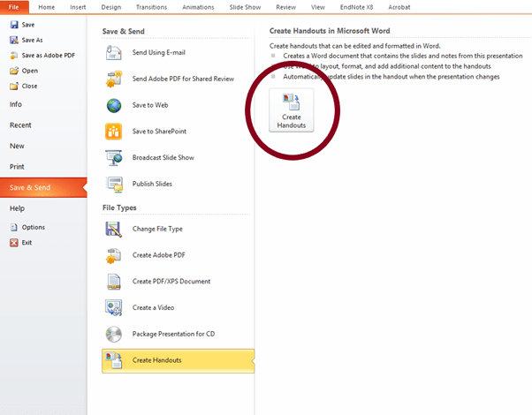
Task: Click the Create Adobe PDF icon
Action: (114, 256)
